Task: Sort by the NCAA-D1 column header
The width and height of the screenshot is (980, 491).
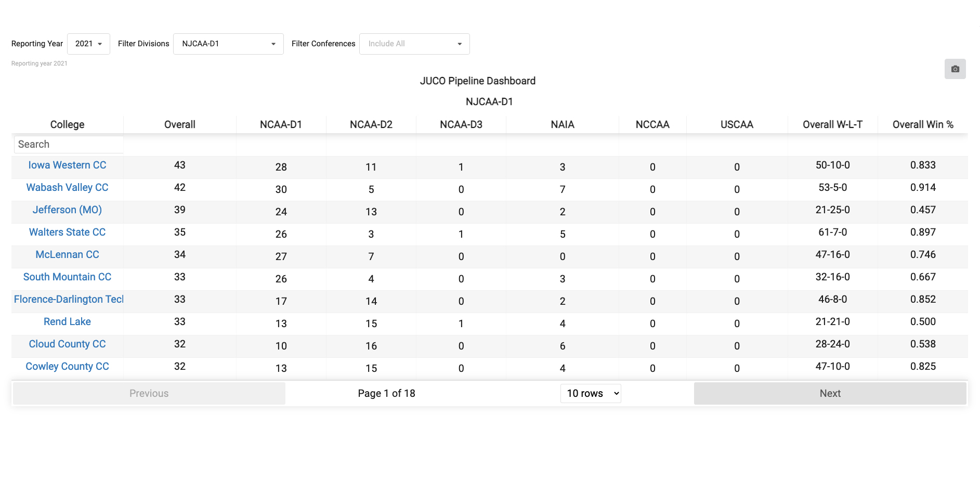Action: [x=281, y=124]
